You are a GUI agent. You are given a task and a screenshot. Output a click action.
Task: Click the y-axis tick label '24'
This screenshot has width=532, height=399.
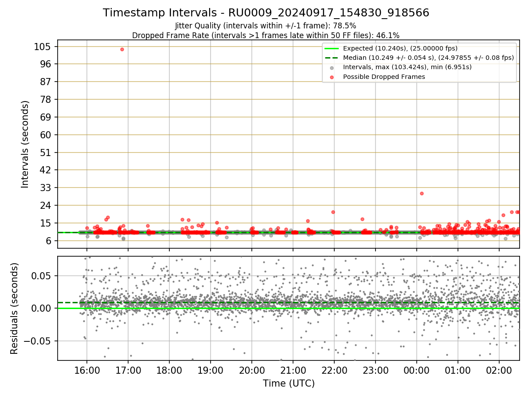pyautogui.click(x=45, y=205)
